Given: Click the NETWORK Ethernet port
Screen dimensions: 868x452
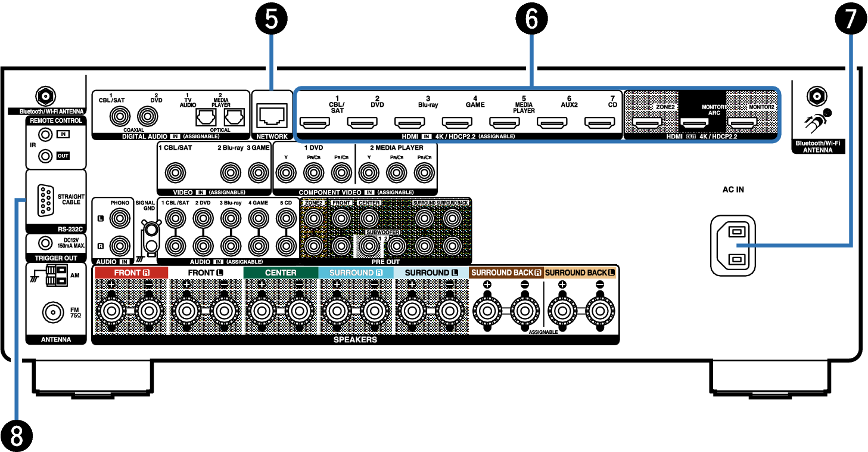Looking at the screenshot, I should [271, 113].
